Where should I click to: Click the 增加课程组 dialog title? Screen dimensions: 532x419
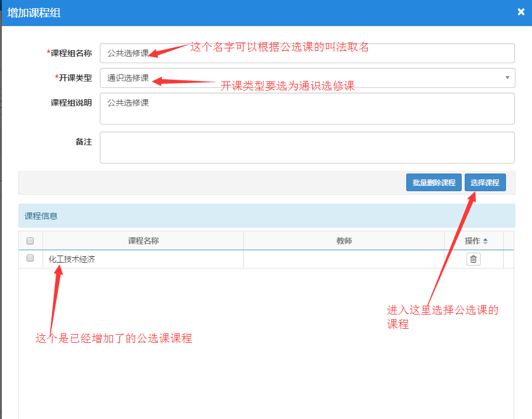click(34, 12)
